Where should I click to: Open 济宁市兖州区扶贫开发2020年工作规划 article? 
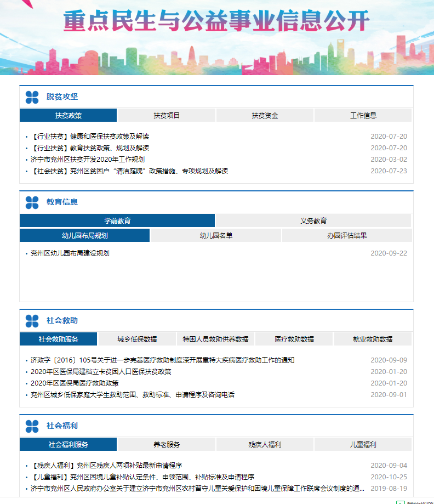click(x=88, y=160)
